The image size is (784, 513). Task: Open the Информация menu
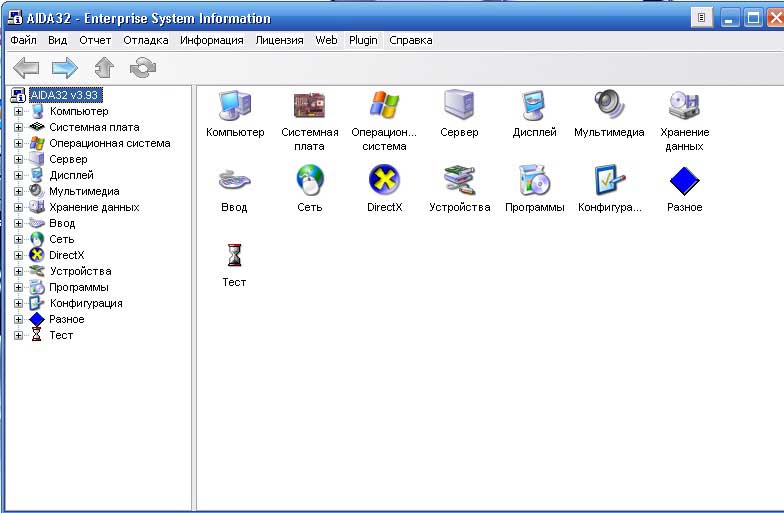[x=212, y=40]
